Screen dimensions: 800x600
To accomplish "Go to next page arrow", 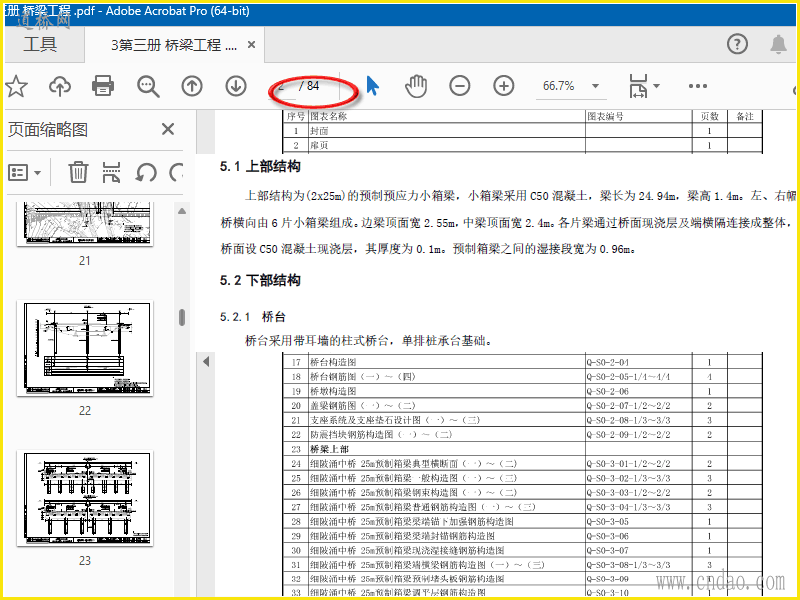I will tap(236, 86).
